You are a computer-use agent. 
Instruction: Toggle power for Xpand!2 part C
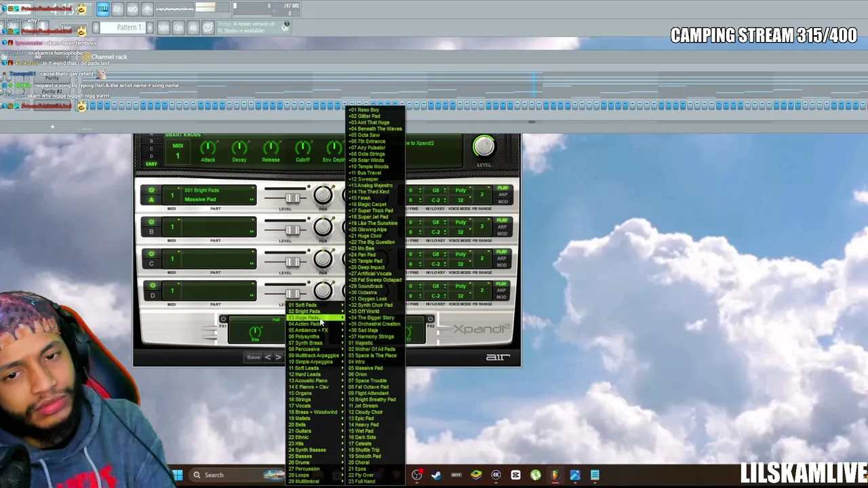coord(151,254)
